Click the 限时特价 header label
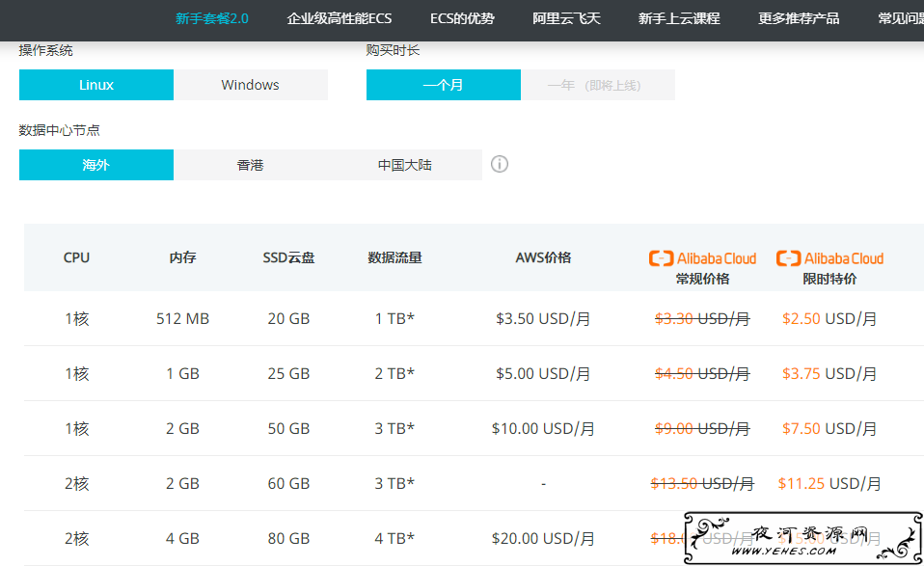This screenshot has width=924, height=566. [829, 279]
